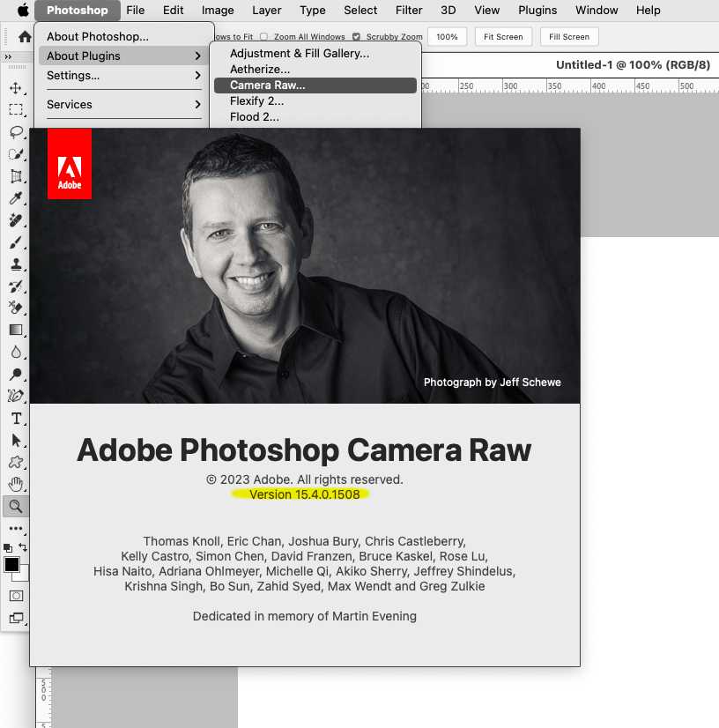Open the Select menu
The image size is (719, 728).
point(360,11)
